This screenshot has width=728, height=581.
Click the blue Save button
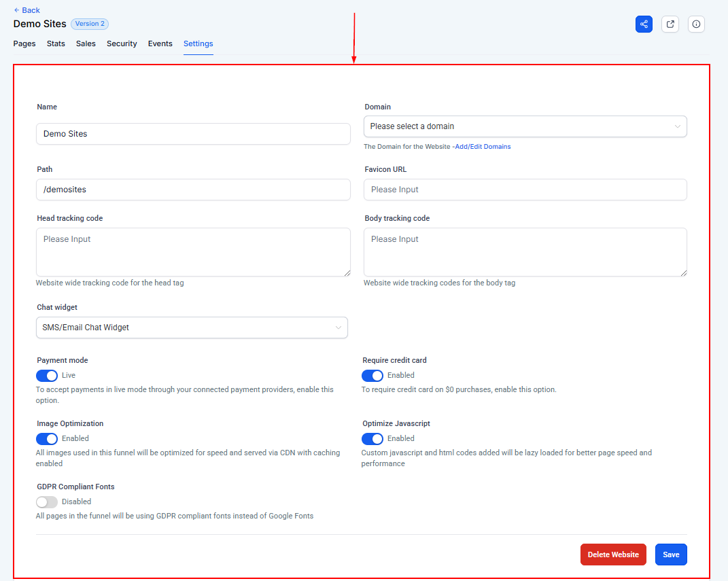coord(671,554)
